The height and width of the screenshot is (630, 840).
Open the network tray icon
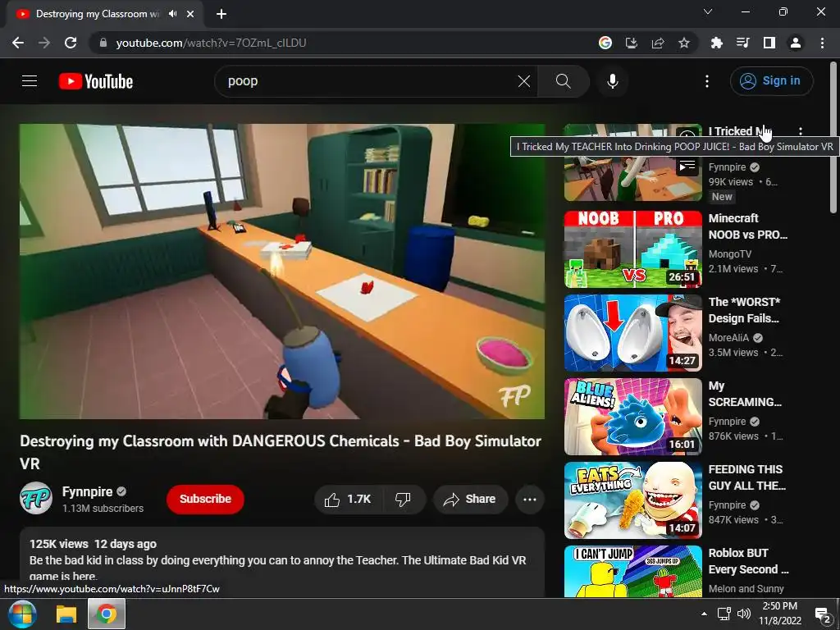point(724,614)
